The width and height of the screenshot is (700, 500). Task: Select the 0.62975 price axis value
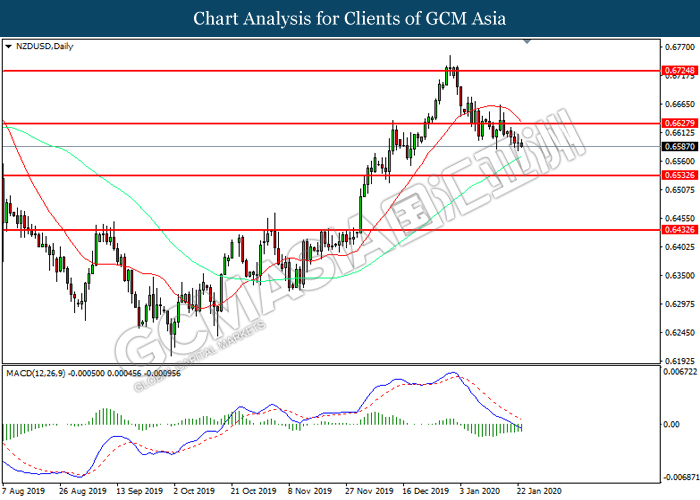(680, 304)
